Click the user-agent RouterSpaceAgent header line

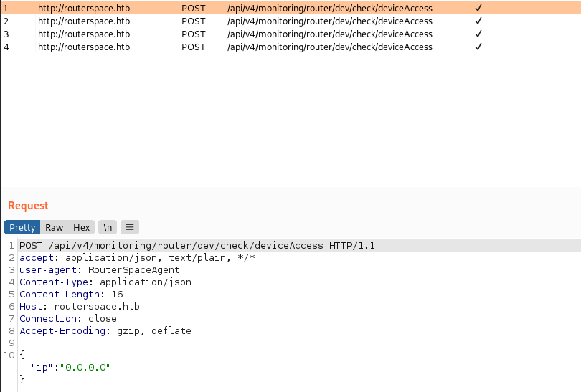pos(100,270)
